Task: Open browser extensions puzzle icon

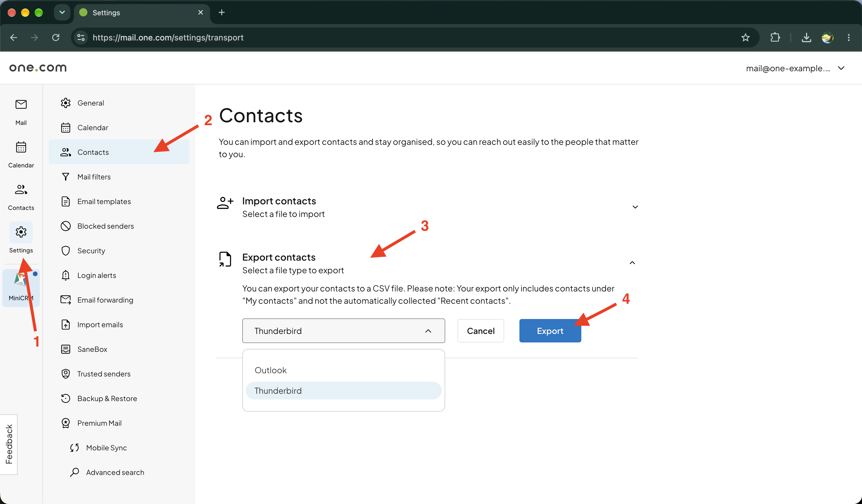Action: (x=775, y=37)
